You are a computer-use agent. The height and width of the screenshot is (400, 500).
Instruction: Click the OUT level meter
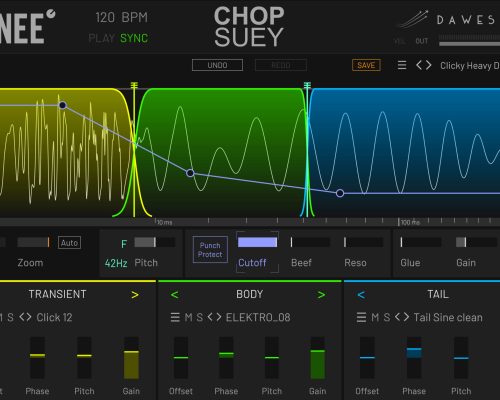469,41
